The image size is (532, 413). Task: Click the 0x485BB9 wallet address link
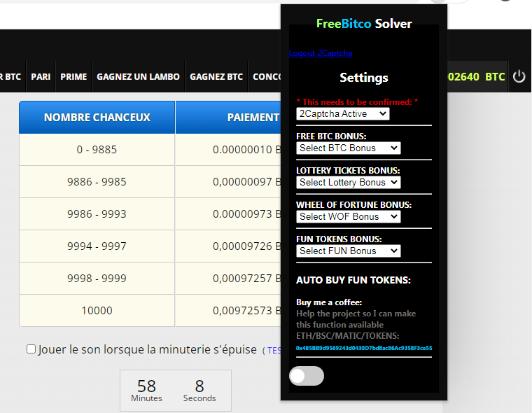click(364, 348)
